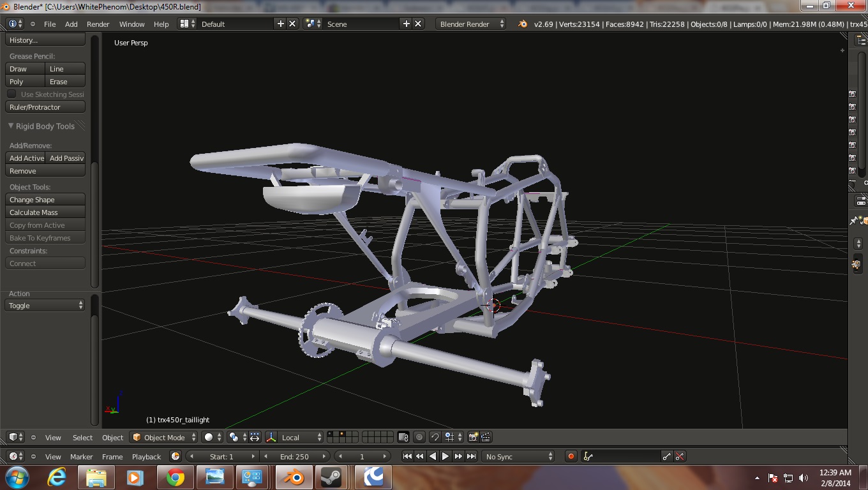This screenshot has width=868, height=490.
Task: Click the outliner editor type icon
Action: click(862, 40)
